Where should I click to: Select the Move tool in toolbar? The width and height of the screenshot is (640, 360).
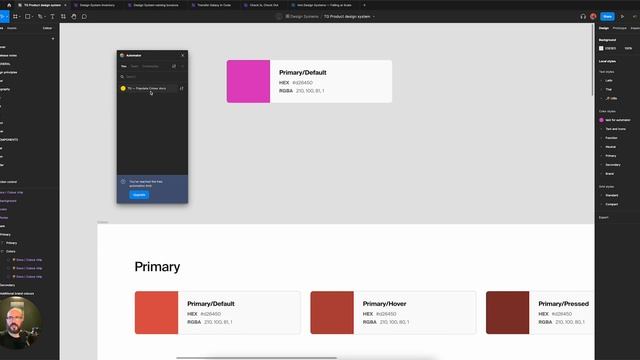point(3,16)
